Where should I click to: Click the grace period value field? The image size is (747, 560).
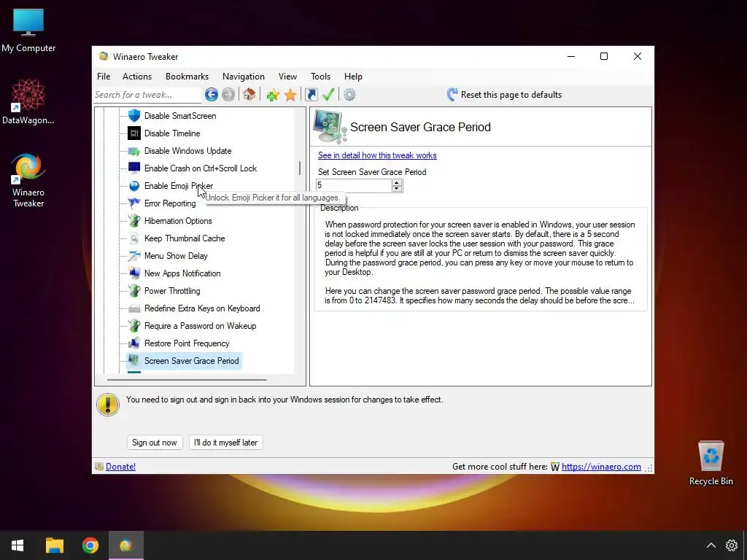point(354,186)
